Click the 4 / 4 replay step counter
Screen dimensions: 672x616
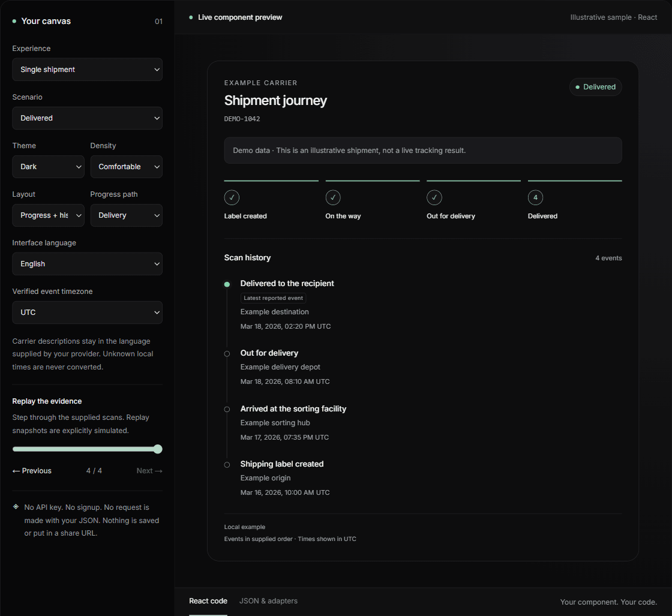(x=94, y=471)
